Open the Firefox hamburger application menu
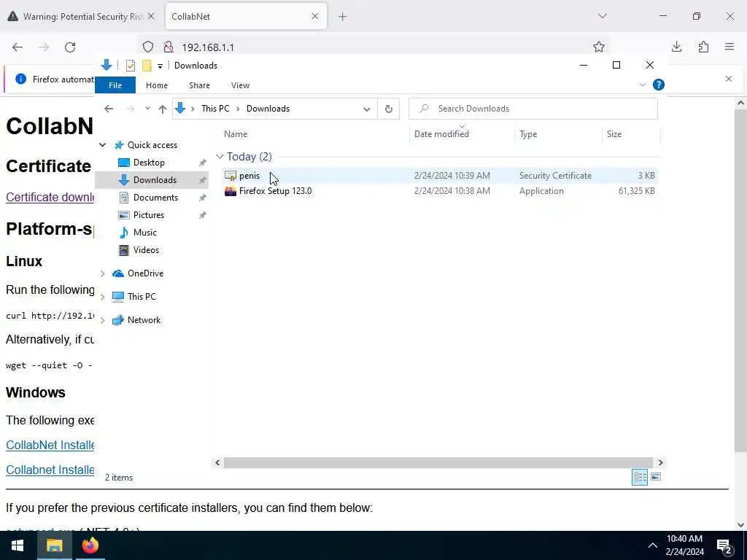The height and width of the screenshot is (560, 747). [x=729, y=47]
